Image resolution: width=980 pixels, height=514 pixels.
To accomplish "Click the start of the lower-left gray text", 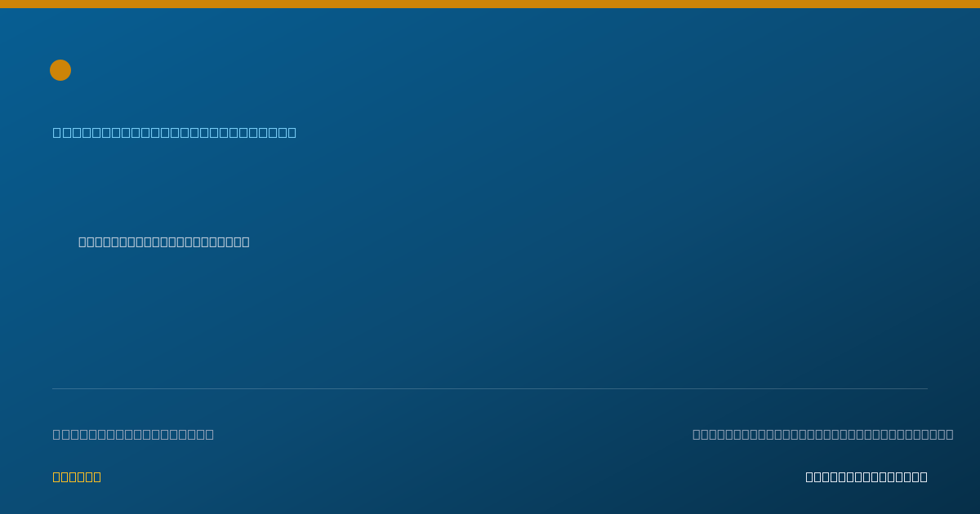I will (x=56, y=434).
